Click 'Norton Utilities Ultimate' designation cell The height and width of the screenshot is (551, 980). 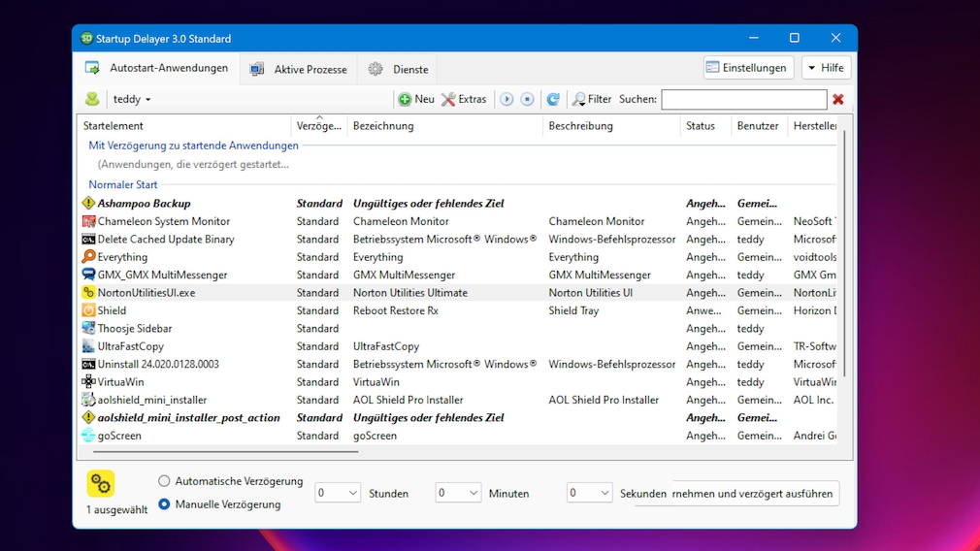point(410,292)
